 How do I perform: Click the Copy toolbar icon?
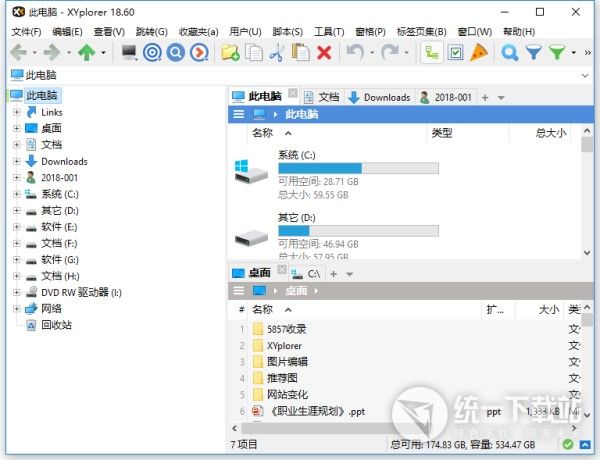click(x=254, y=52)
